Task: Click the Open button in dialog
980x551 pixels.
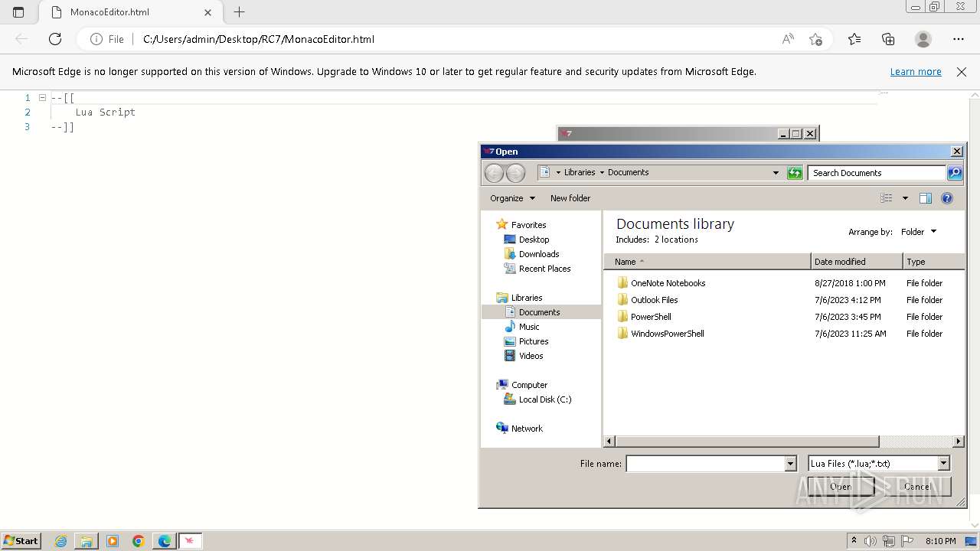Action: tap(840, 487)
